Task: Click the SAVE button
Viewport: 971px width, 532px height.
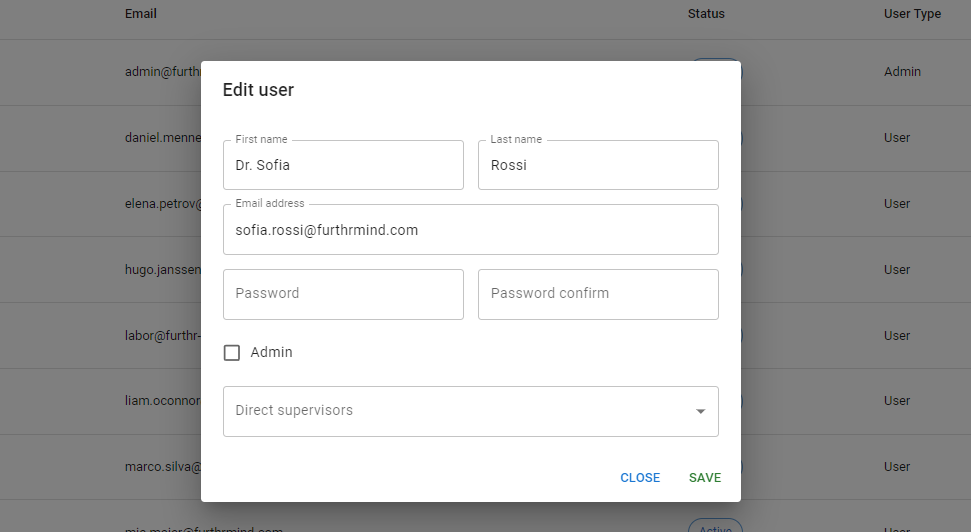Action: (x=704, y=478)
